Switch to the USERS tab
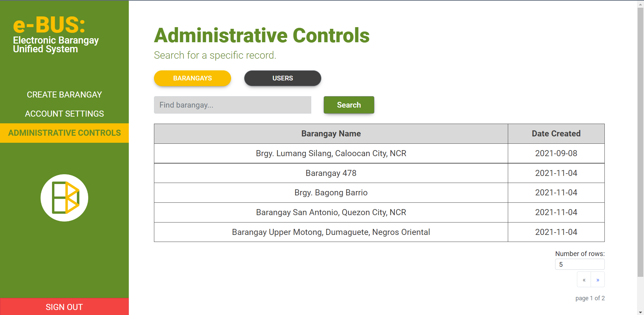The width and height of the screenshot is (644, 315). coord(282,78)
